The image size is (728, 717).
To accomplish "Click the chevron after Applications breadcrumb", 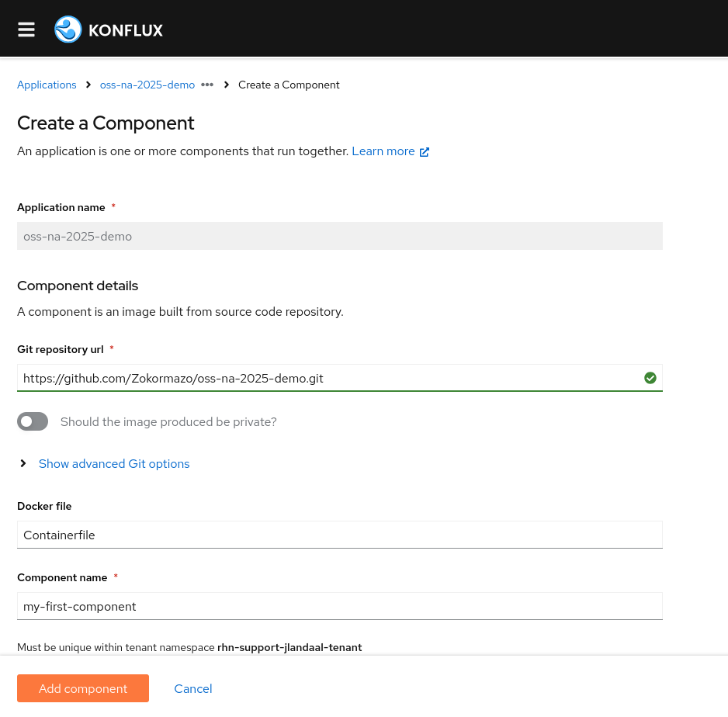I will click(88, 85).
